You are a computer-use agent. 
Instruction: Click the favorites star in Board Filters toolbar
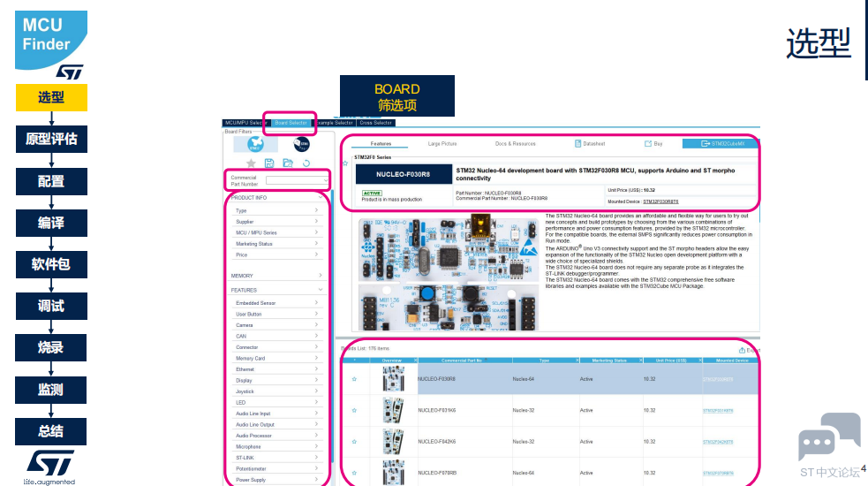coord(251,163)
